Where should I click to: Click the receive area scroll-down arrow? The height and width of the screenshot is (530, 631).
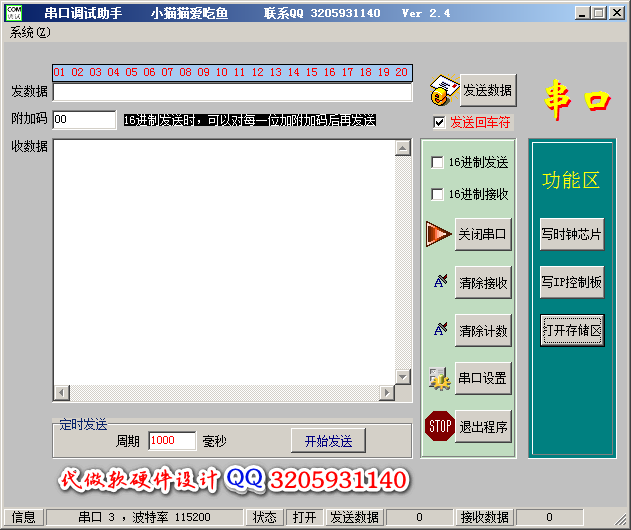coord(402,377)
